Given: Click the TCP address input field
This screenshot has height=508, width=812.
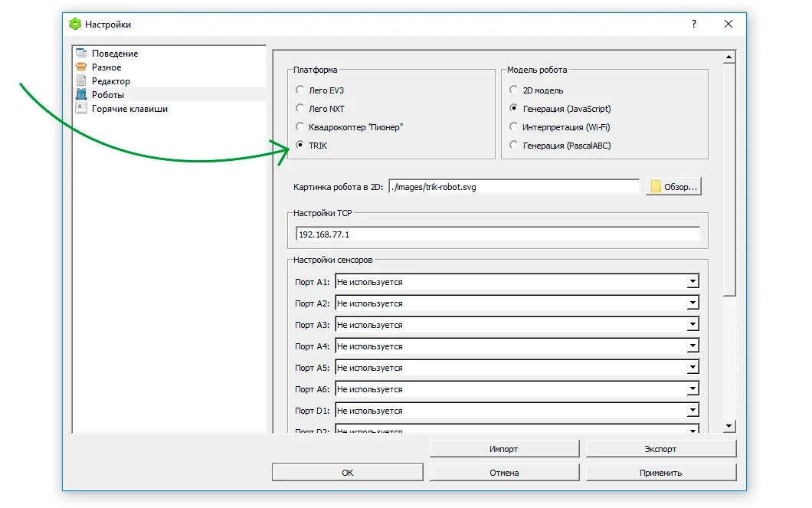Looking at the screenshot, I should click(x=498, y=234).
